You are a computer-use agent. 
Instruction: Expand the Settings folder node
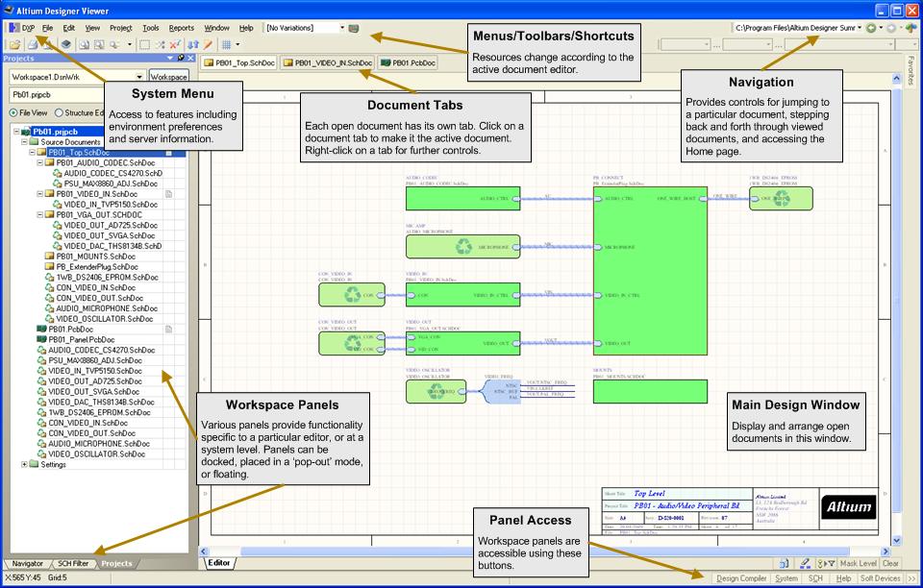[25, 464]
